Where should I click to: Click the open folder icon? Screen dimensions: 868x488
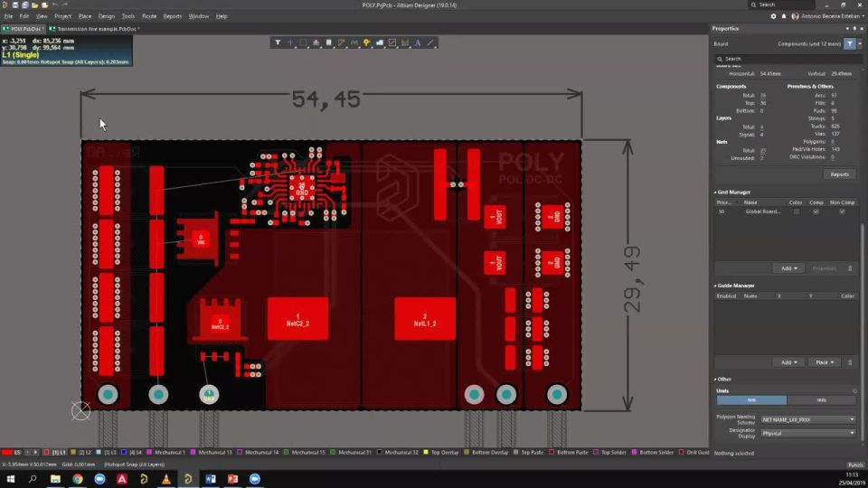[x=35, y=5]
